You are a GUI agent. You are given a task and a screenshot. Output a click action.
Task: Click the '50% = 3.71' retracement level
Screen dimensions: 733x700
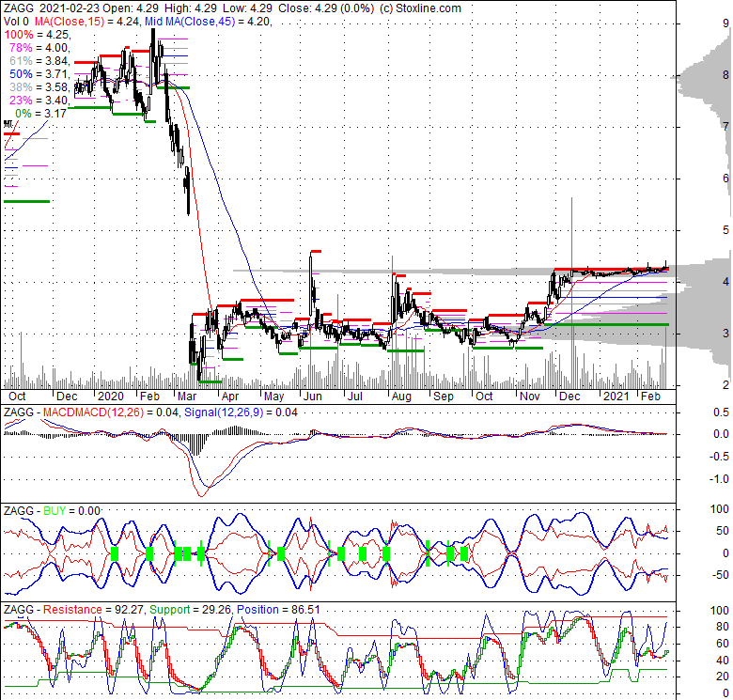tap(39, 74)
